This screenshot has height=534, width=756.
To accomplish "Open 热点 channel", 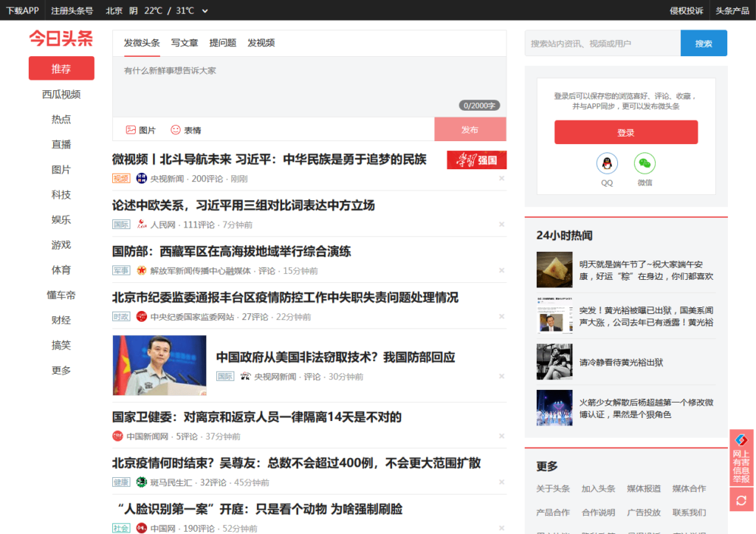I will 61,119.
